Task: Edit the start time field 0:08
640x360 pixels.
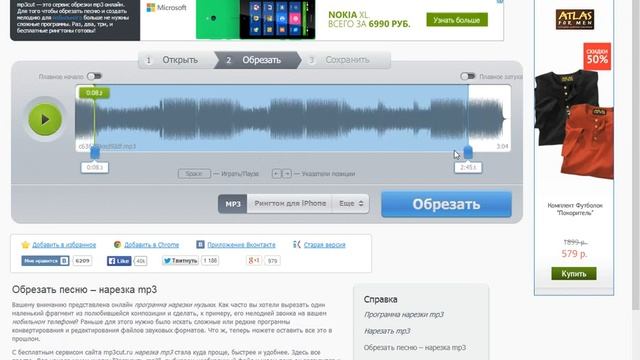Action: 95,167
